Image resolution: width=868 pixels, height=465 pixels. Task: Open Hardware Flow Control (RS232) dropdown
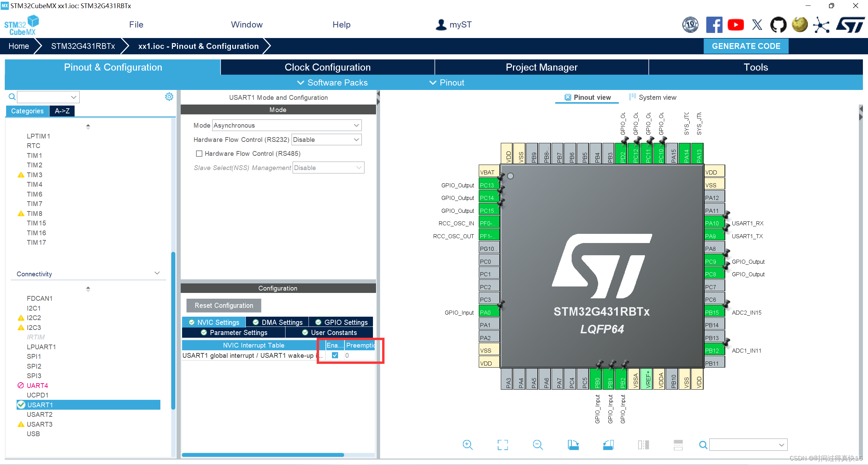(x=326, y=139)
